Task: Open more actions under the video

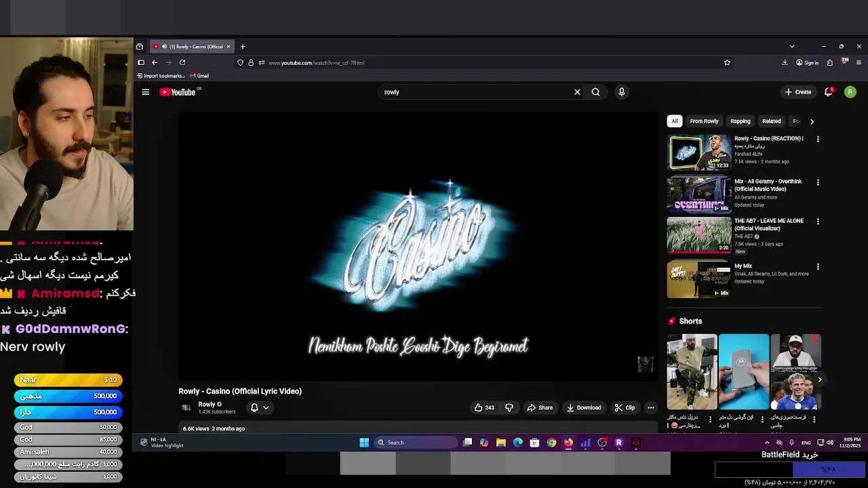Action: coord(650,407)
